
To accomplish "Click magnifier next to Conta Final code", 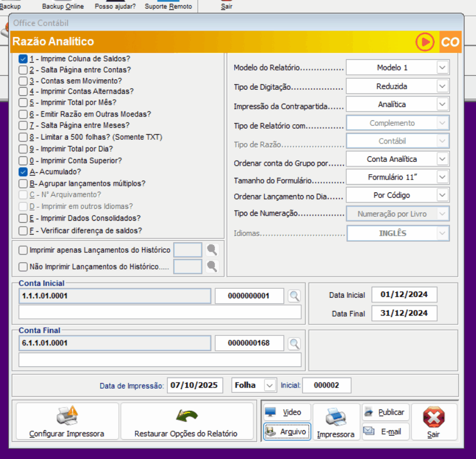I will (x=294, y=343).
